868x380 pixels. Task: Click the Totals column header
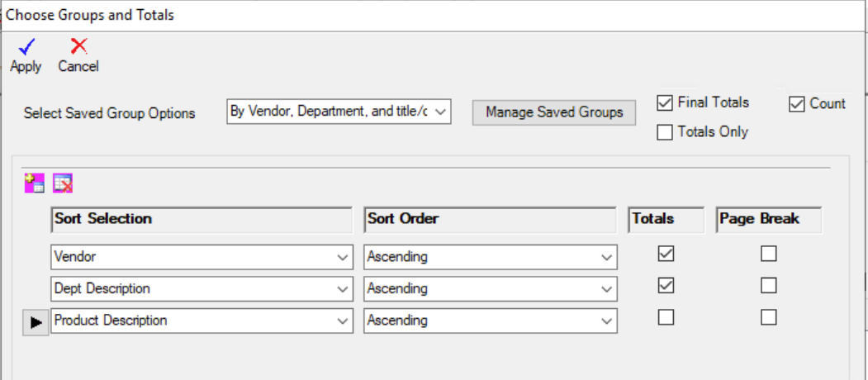666,220
